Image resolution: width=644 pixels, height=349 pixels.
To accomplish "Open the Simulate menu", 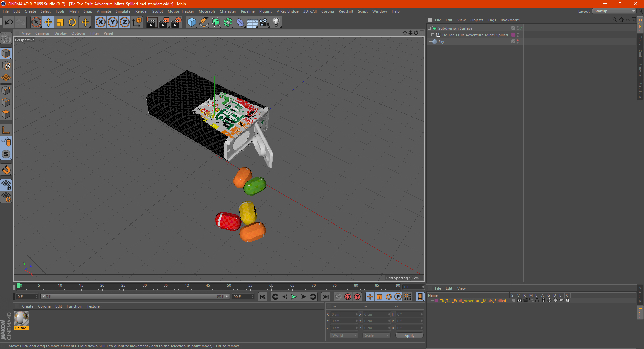I will [x=123, y=11].
